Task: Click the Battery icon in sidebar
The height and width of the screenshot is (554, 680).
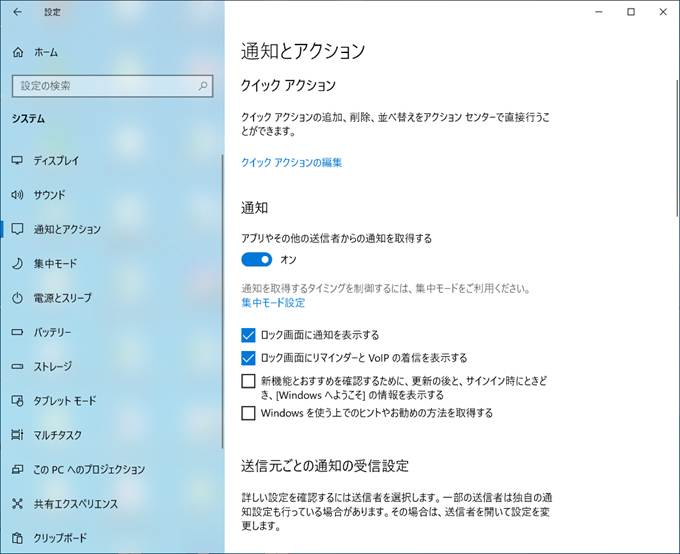Action: pos(17,332)
